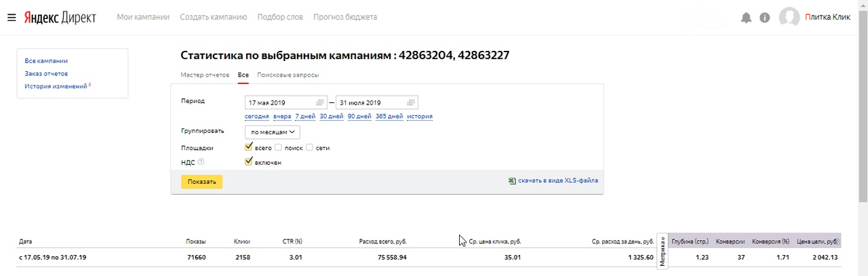Click the '17 мая 2019' date field
This screenshot has width=868, height=276.
point(278,102)
